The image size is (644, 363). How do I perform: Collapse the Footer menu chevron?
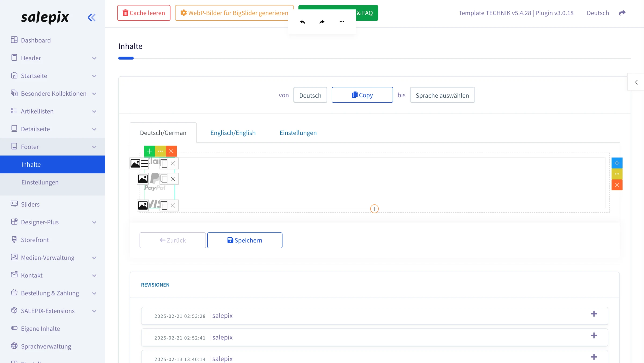(94, 147)
